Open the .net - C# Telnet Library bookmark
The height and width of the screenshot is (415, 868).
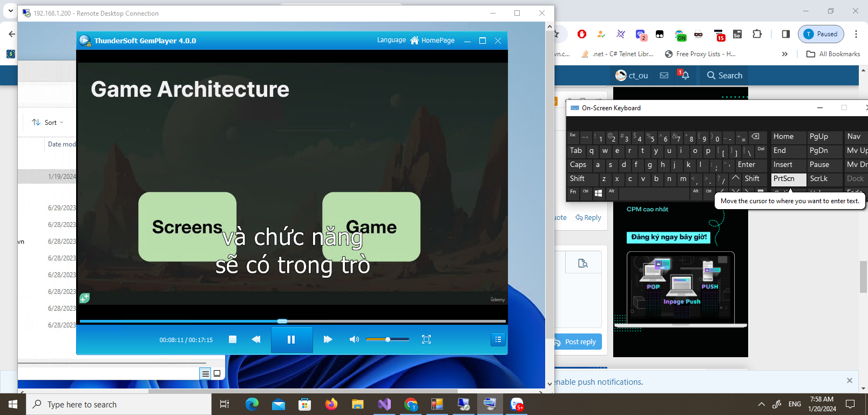click(617, 54)
